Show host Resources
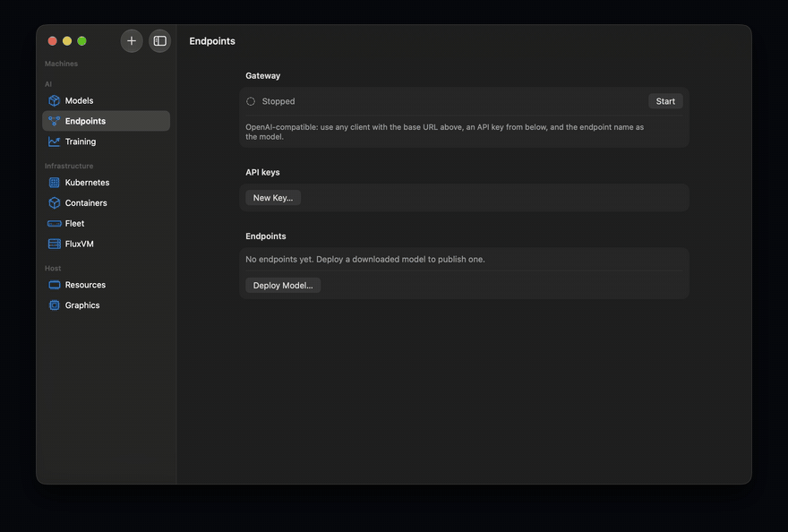 click(x=106, y=285)
